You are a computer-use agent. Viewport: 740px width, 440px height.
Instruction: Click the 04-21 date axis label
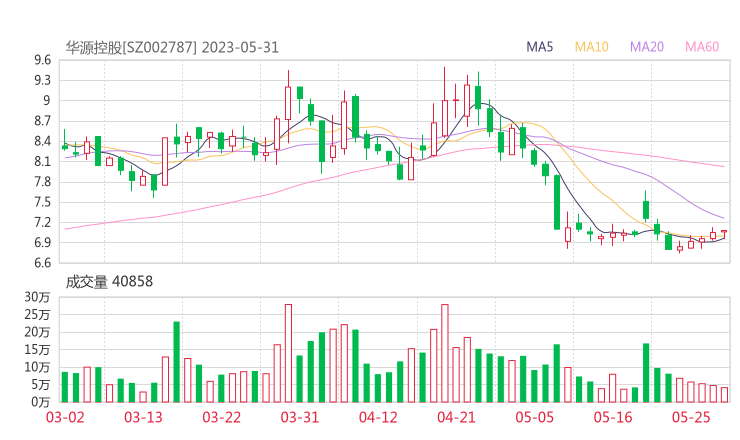click(x=456, y=417)
